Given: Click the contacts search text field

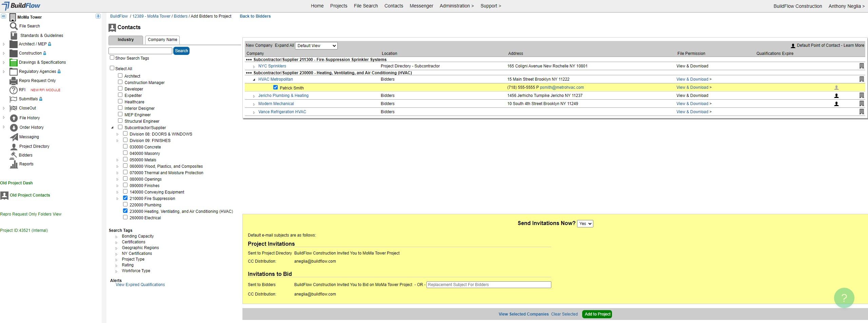Looking at the screenshot, I should (x=140, y=51).
